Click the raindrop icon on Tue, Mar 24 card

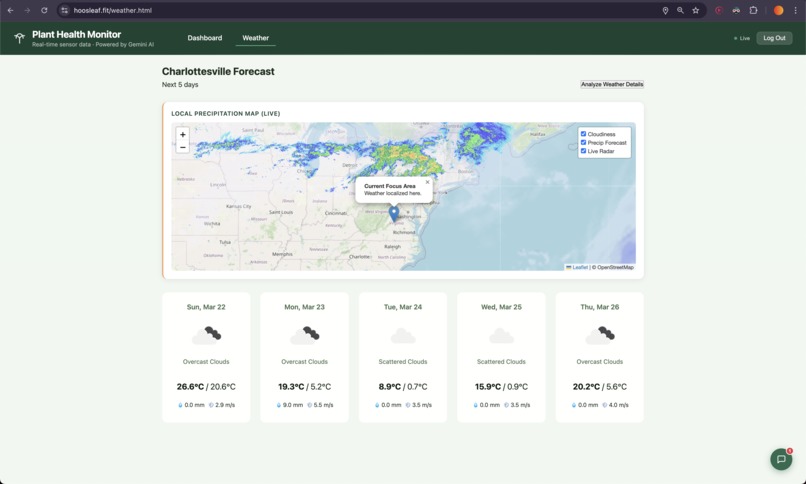pos(377,405)
